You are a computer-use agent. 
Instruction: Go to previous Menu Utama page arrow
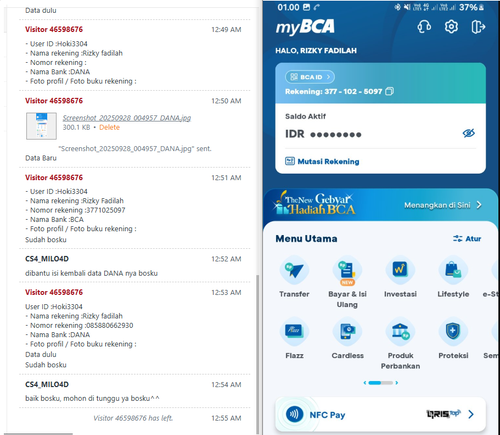365,383
